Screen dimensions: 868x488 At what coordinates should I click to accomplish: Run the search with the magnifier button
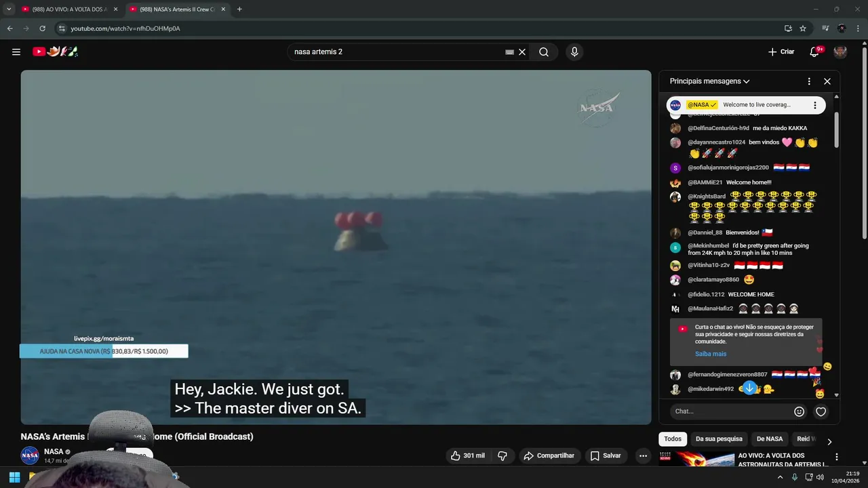[x=544, y=52]
